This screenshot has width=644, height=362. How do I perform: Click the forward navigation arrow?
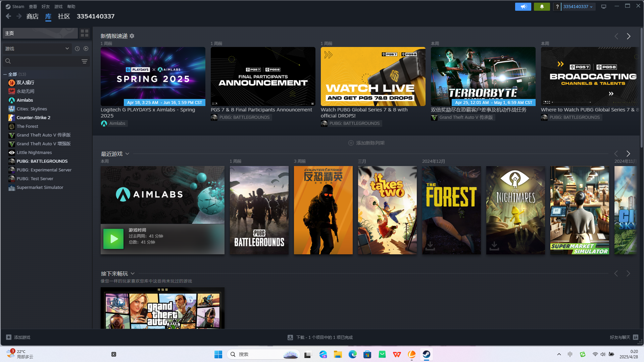point(19,16)
